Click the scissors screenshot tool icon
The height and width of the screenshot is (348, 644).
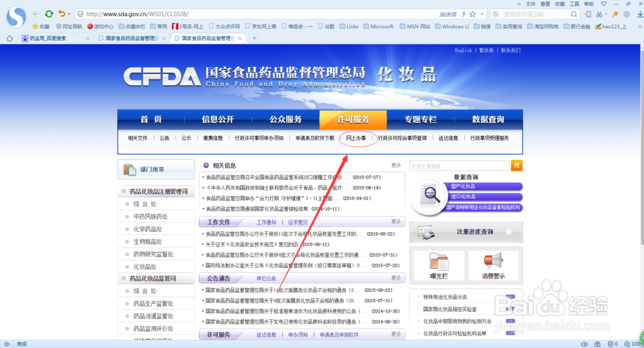point(599,14)
